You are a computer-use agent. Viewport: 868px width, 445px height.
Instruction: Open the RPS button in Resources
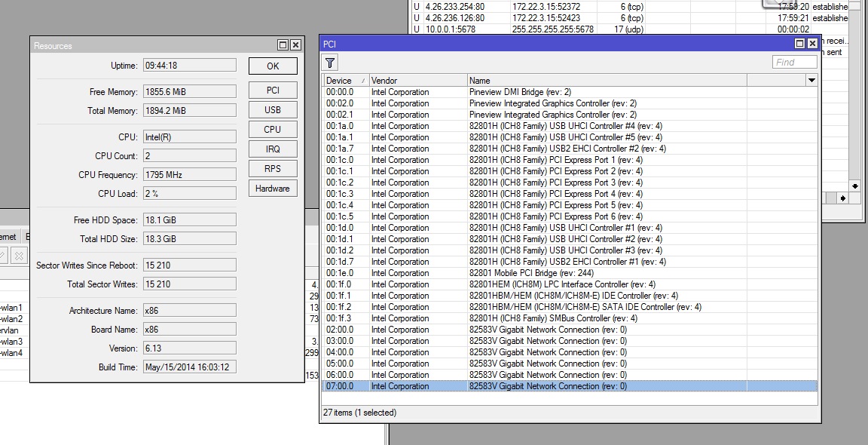point(273,168)
